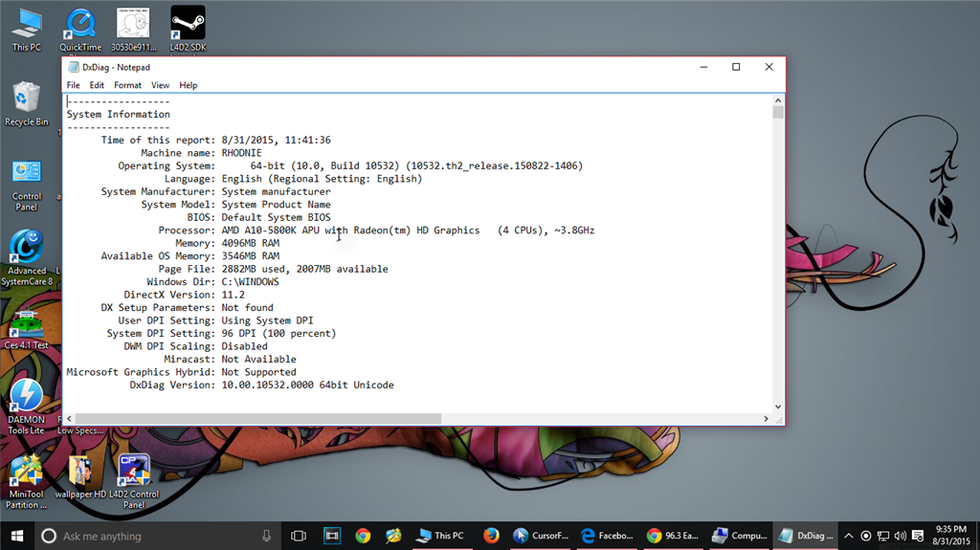
Task: Click the DirectX Version value '11.2'
Action: (234, 295)
